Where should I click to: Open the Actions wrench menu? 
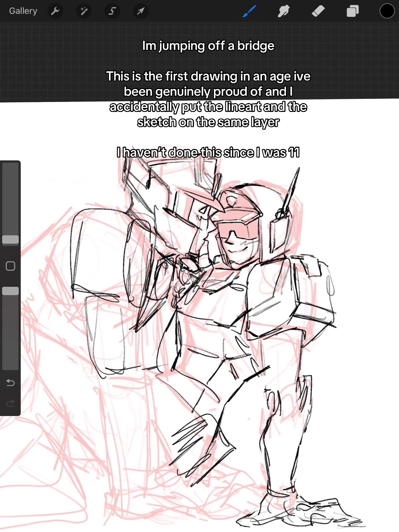(55, 11)
